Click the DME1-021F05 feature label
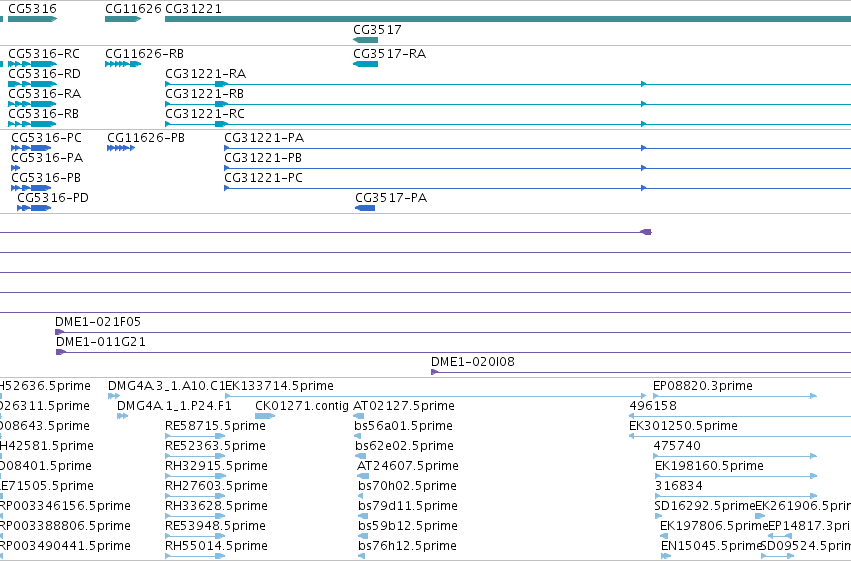 pos(98,322)
